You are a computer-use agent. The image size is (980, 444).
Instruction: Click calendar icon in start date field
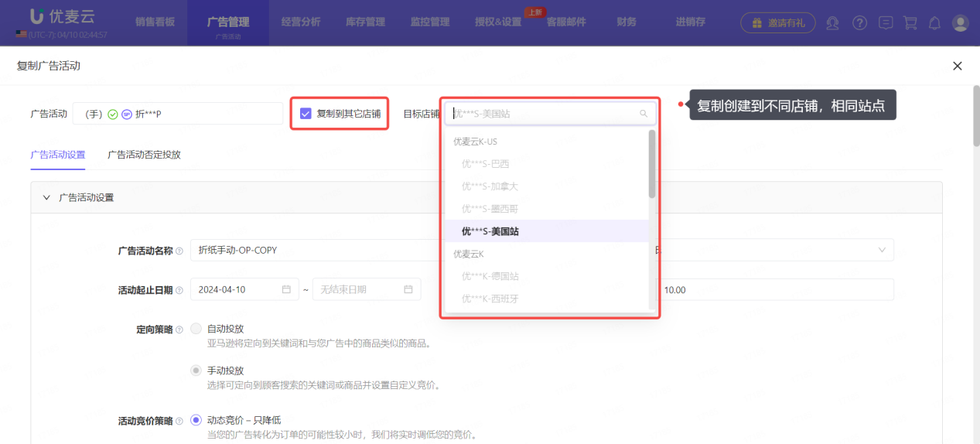point(286,289)
